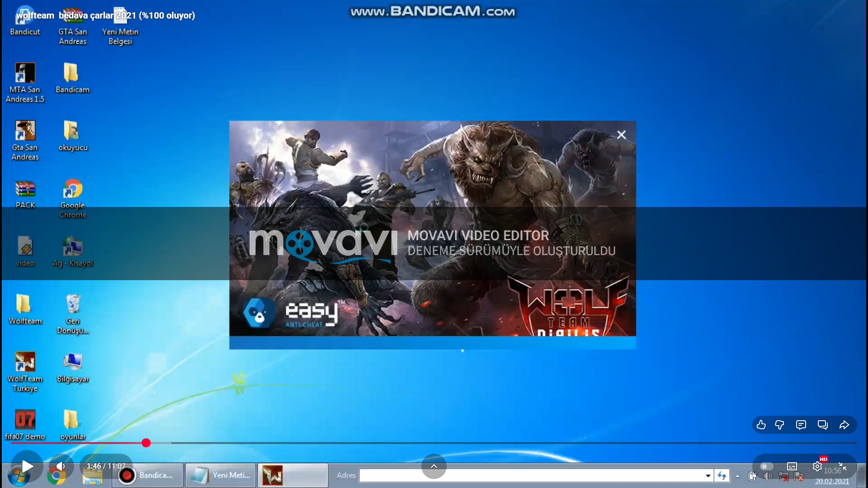
Task: Click the power tray icon
Action: click(752, 476)
